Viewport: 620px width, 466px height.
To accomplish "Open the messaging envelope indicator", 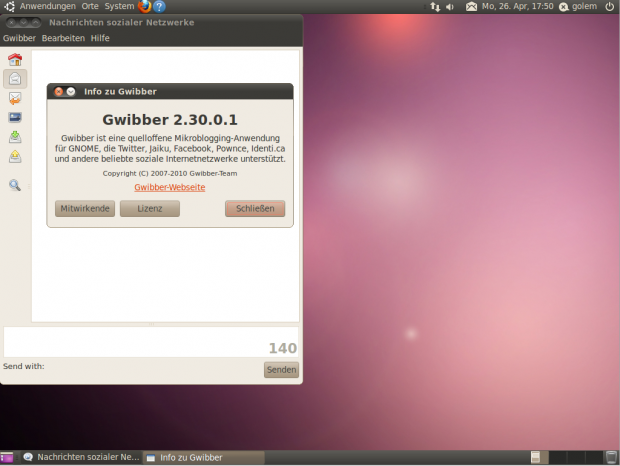I will (471, 7).
